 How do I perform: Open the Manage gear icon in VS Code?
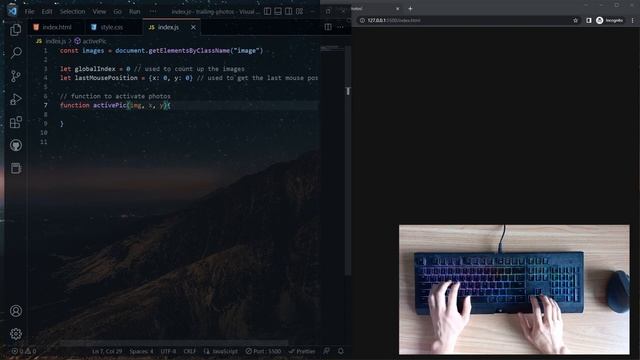pyautogui.click(x=16, y=334)
